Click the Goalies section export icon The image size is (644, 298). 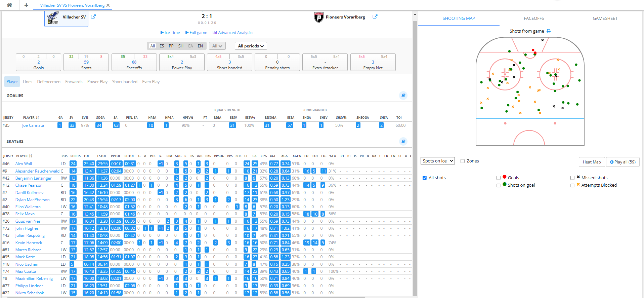pyautogui.click(x=403, y=96)
